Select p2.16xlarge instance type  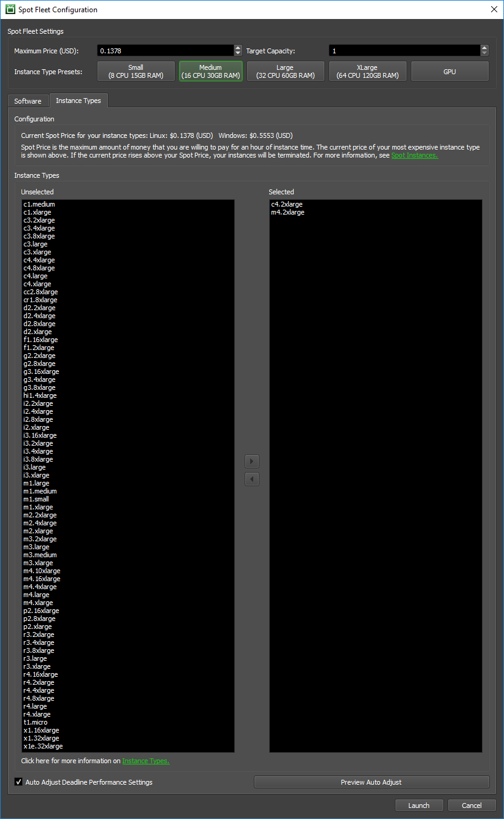(x=128, y=611)
